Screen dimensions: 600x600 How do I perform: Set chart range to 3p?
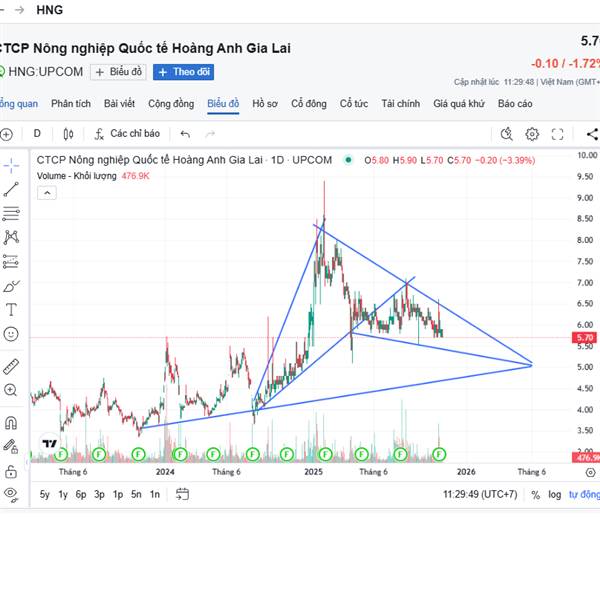[x=99, y=494]
